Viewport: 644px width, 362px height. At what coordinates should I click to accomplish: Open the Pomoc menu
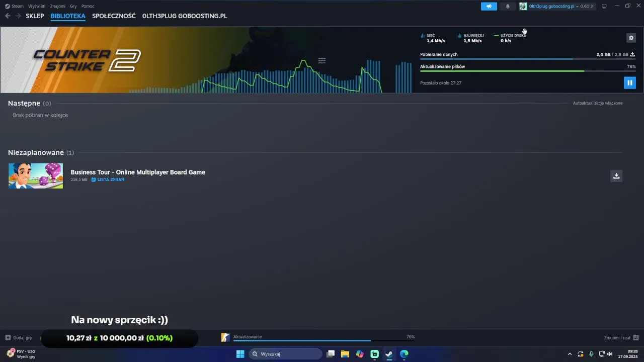coord(88,6)
